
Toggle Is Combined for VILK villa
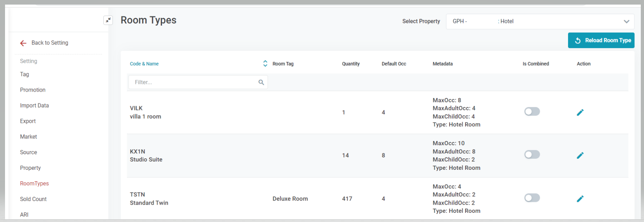click(532, 112)
